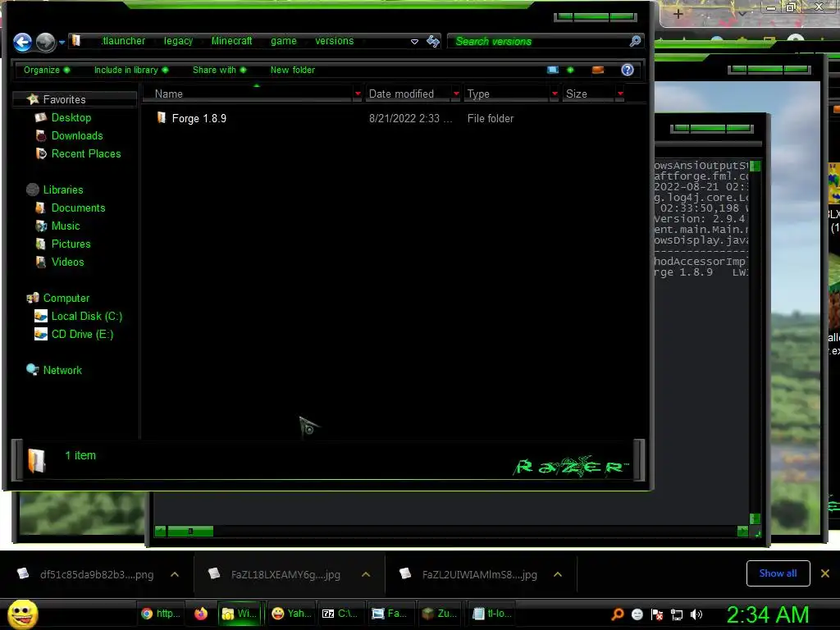Open the Videos library
840x630 pixels.
point(67,262)
